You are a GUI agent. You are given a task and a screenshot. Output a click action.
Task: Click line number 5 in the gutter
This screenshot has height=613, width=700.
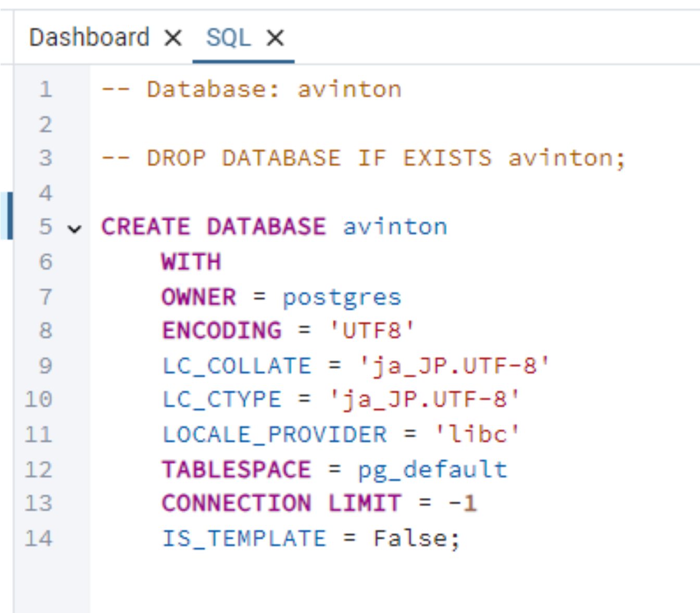coord(46,227)
